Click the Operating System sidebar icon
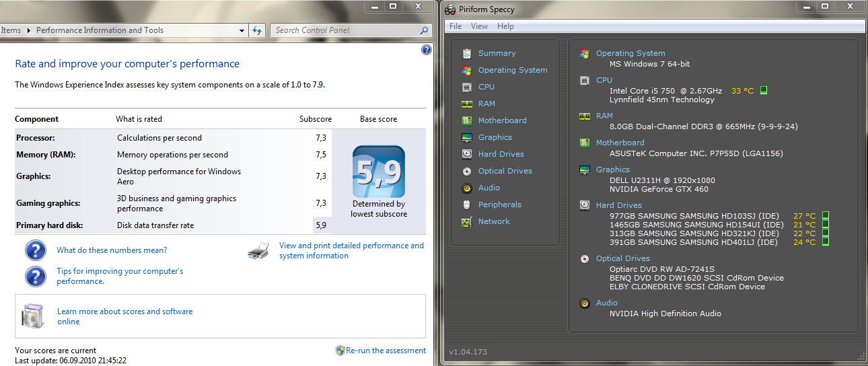This screenshot has height=366, width=868. pyautogui.click(x=466, y=70)
